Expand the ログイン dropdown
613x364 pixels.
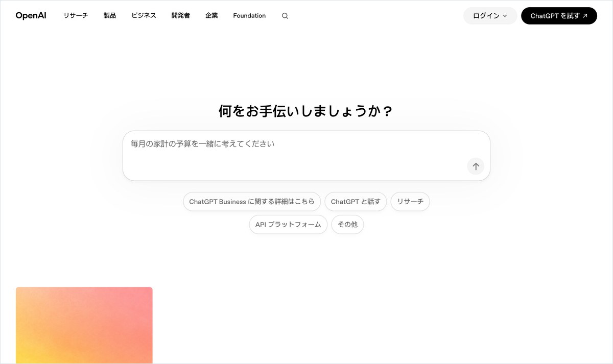[x=490, y=16]
